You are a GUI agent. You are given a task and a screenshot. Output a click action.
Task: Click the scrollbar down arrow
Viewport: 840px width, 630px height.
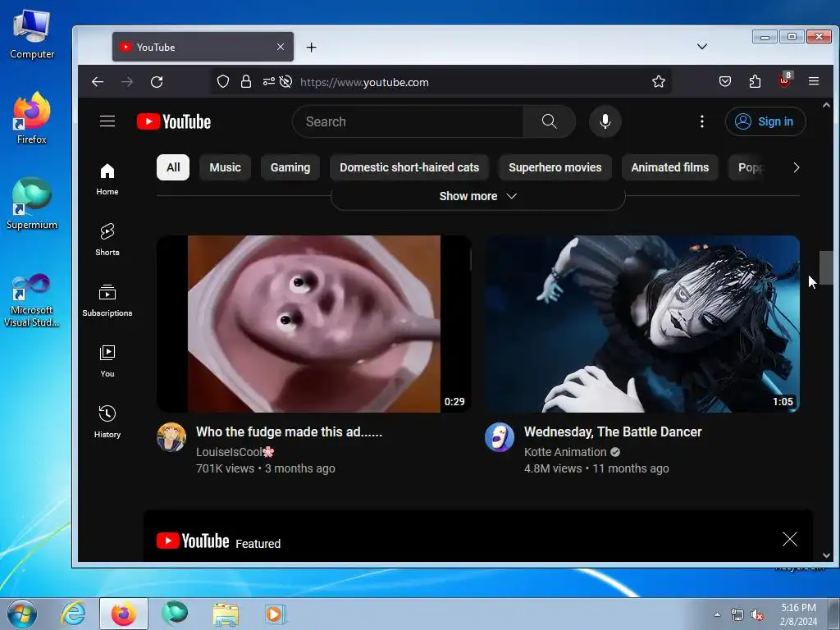826,555
